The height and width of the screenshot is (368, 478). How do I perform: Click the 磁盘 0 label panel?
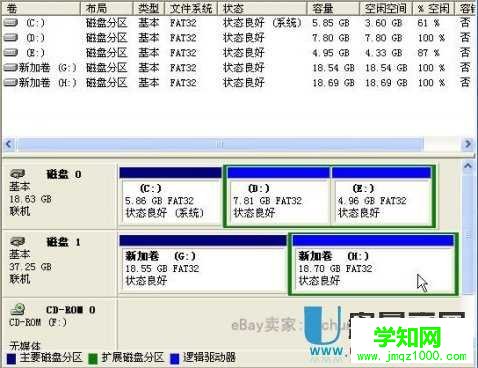pyautogui.click(x=59, y=195)
